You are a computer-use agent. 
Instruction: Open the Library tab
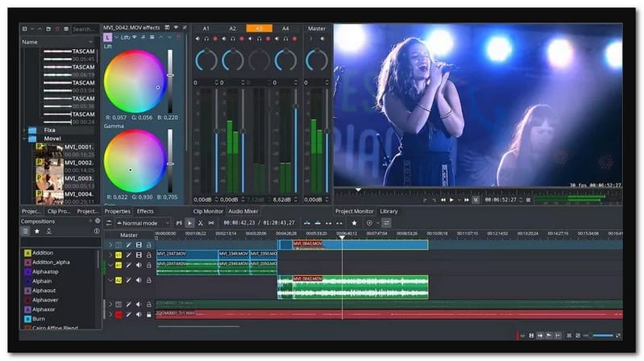point(388,211)
